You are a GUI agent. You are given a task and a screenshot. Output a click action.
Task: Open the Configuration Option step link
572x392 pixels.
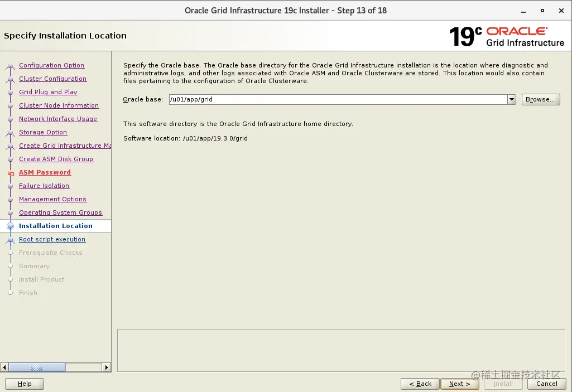(51, 65)
